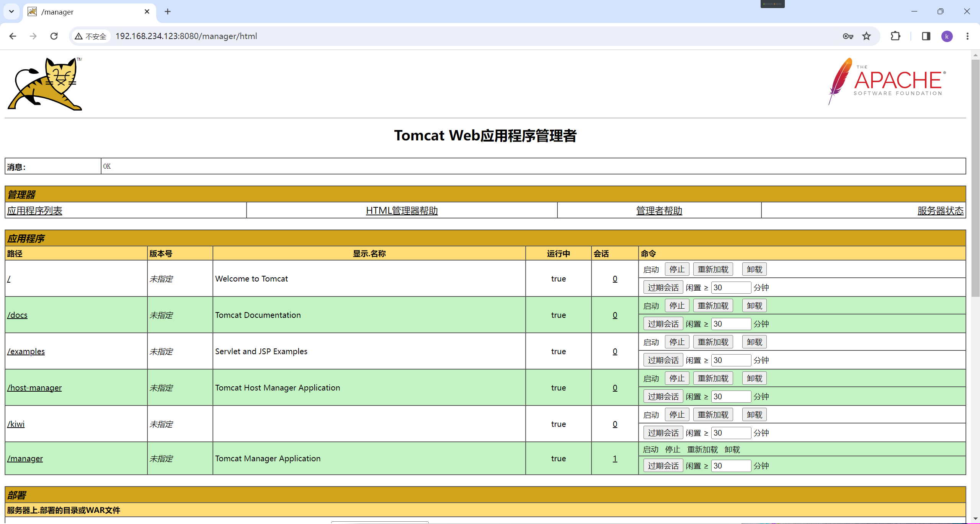View sessions count for /docs row
Screen dimensions: 980x524
tap(615, 315)
